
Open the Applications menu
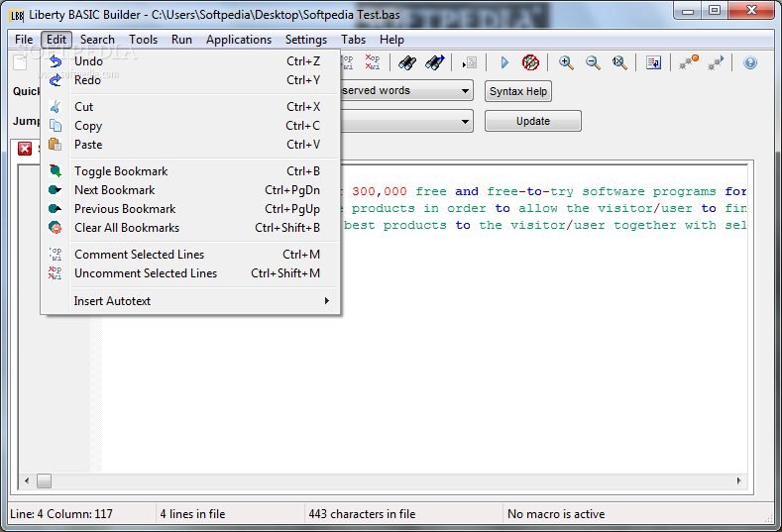239,40
